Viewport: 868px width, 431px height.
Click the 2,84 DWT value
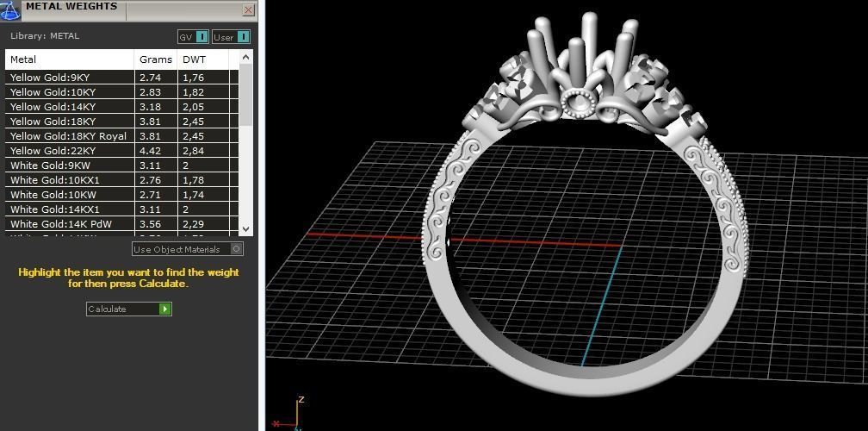click(193, 151)
